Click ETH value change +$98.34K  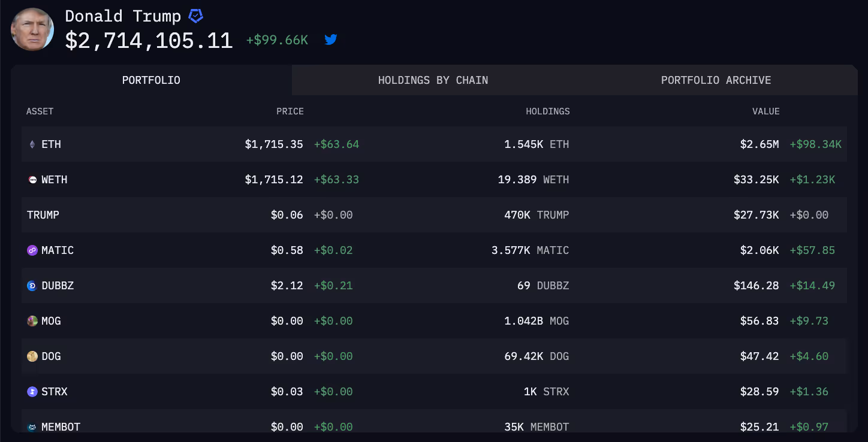(x=816, y=144)
